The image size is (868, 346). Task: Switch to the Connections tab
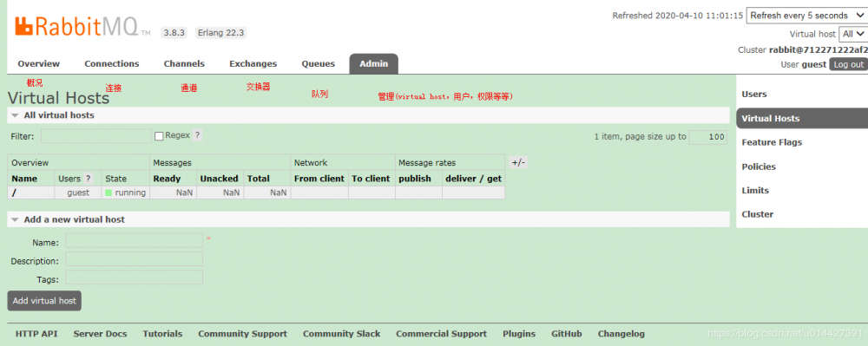point(112,63)
